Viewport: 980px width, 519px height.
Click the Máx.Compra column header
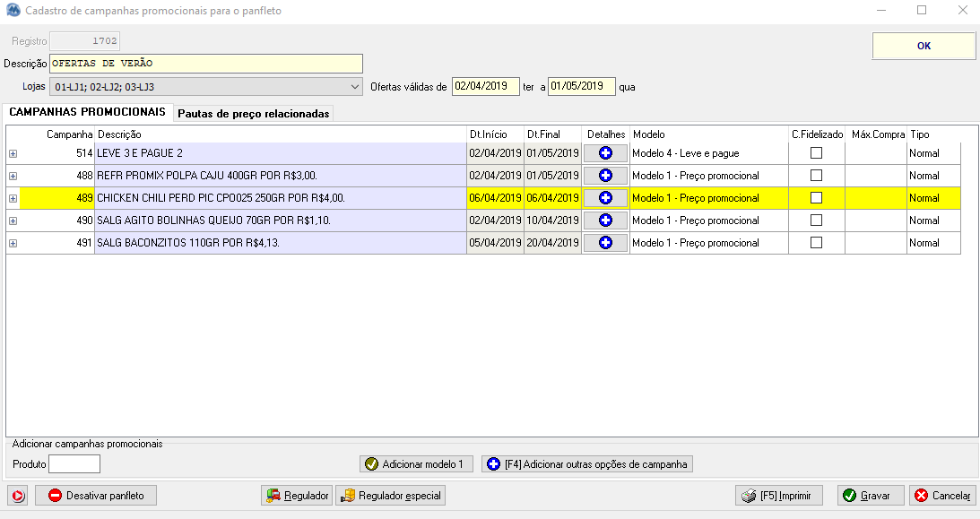tap(878, 134)
